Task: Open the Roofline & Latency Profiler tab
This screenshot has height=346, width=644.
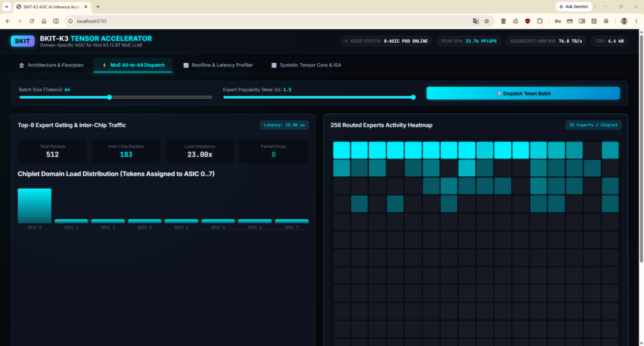Action: tap(218, 65)
